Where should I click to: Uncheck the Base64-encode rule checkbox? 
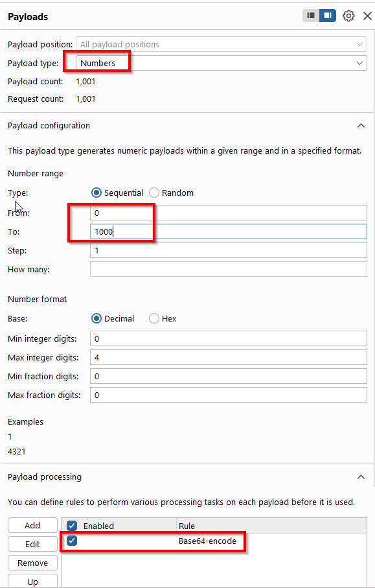[71, 541]
